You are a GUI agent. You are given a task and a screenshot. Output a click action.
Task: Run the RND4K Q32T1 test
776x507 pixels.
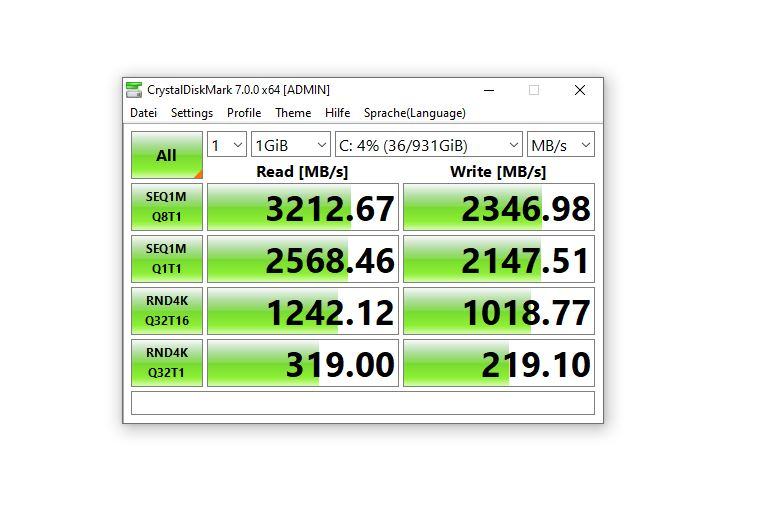[x=167, y=363]
